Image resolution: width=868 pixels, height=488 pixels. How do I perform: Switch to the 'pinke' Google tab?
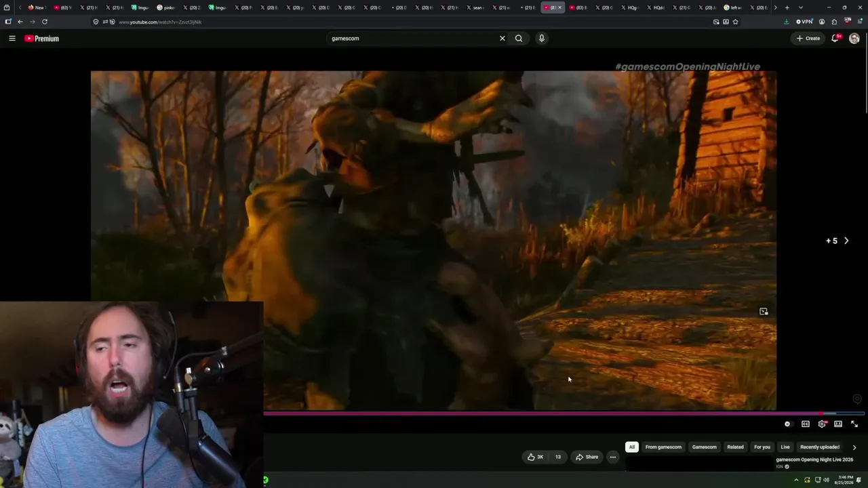165,7
